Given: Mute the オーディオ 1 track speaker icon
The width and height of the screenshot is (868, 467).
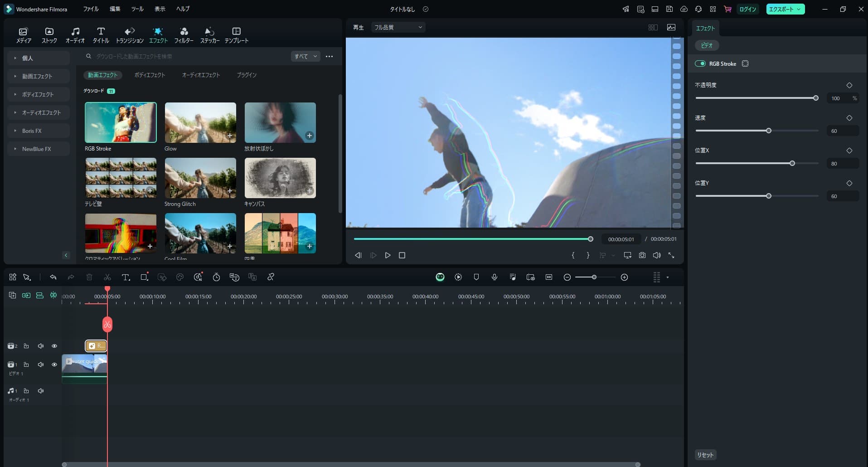Looking at the screenshot, I should coord(41,390).
